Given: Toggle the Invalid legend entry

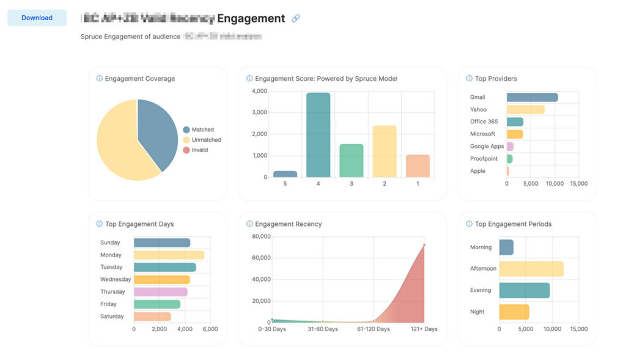Looking at the screenshot, I should point(196,150).
